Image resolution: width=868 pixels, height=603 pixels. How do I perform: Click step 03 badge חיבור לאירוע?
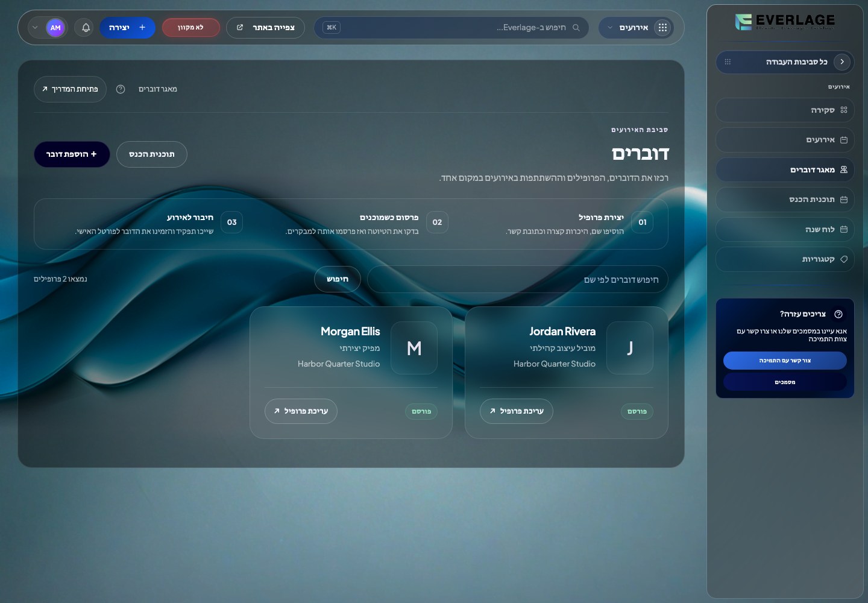[232, 223]
